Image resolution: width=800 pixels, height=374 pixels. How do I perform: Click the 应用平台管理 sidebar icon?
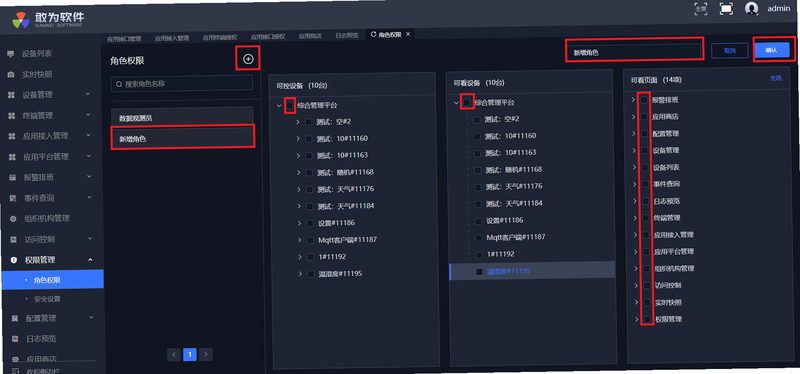click(12, 157)
